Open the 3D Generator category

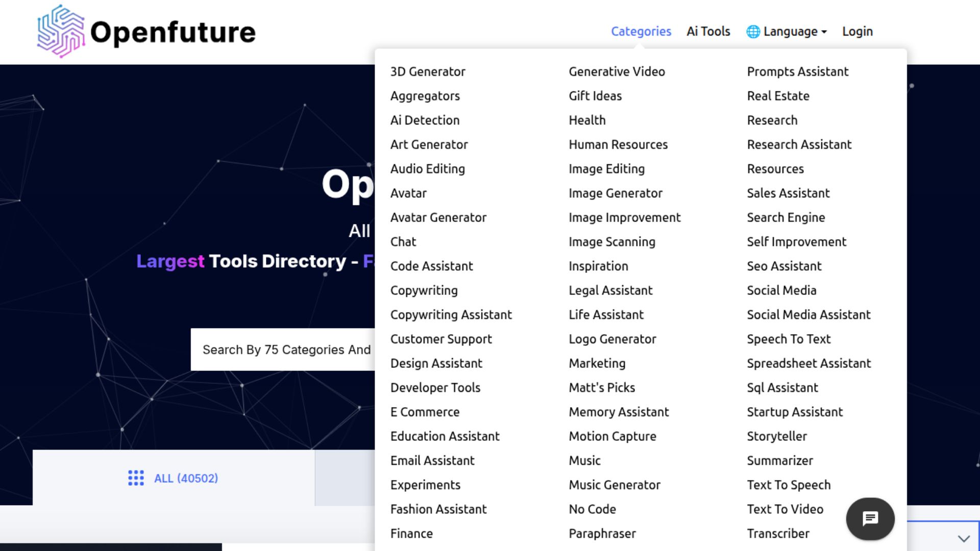[x=428, y=71]
